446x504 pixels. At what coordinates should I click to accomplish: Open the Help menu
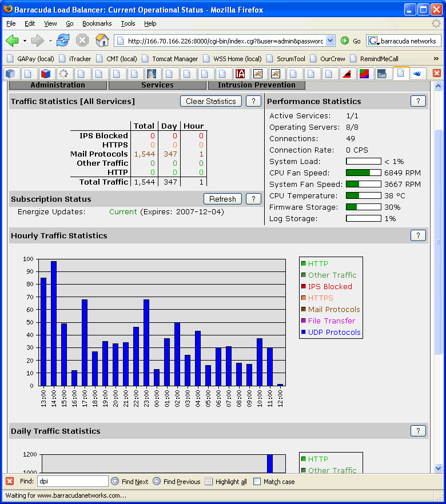click(x=150, y=23)
